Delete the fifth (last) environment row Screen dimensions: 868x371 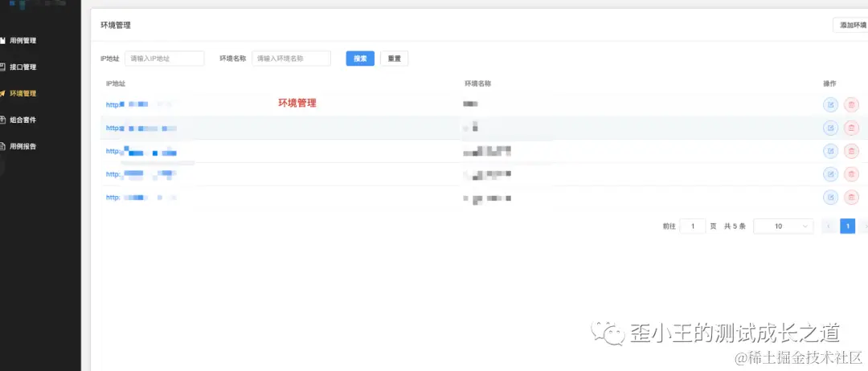(x=851, y=197)
